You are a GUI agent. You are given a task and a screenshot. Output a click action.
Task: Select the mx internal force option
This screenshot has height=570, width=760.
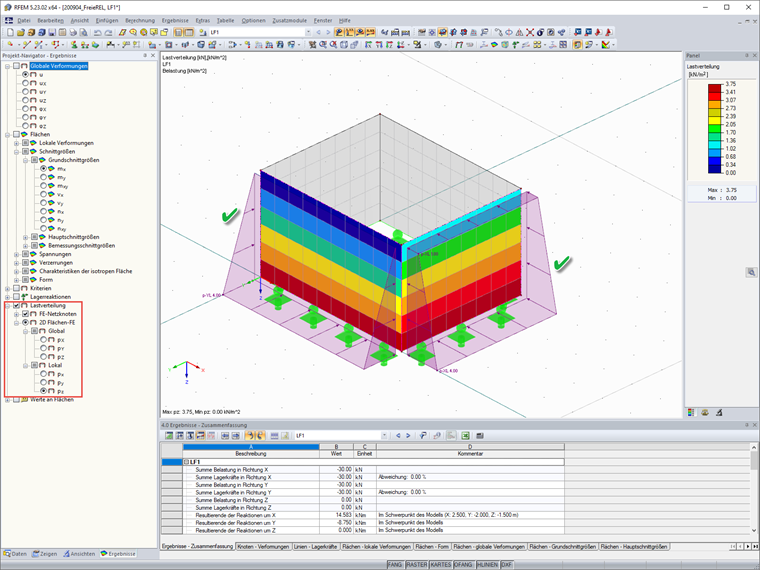pos(43,169)
